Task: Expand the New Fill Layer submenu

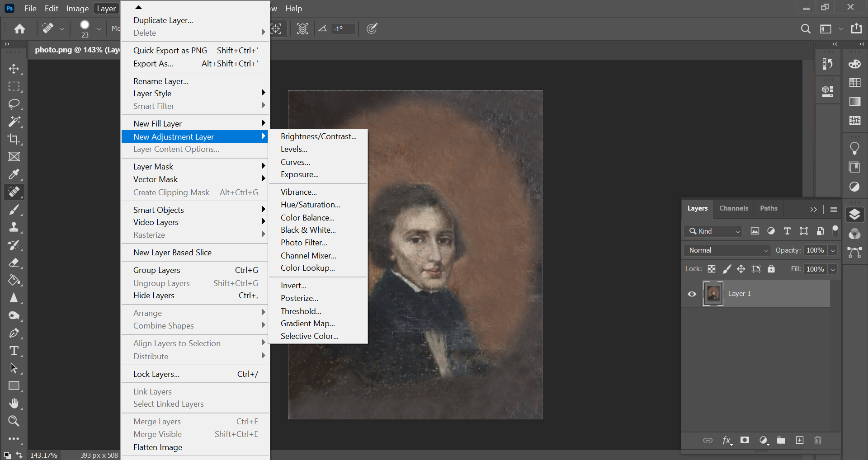Action: coord(195,124)
